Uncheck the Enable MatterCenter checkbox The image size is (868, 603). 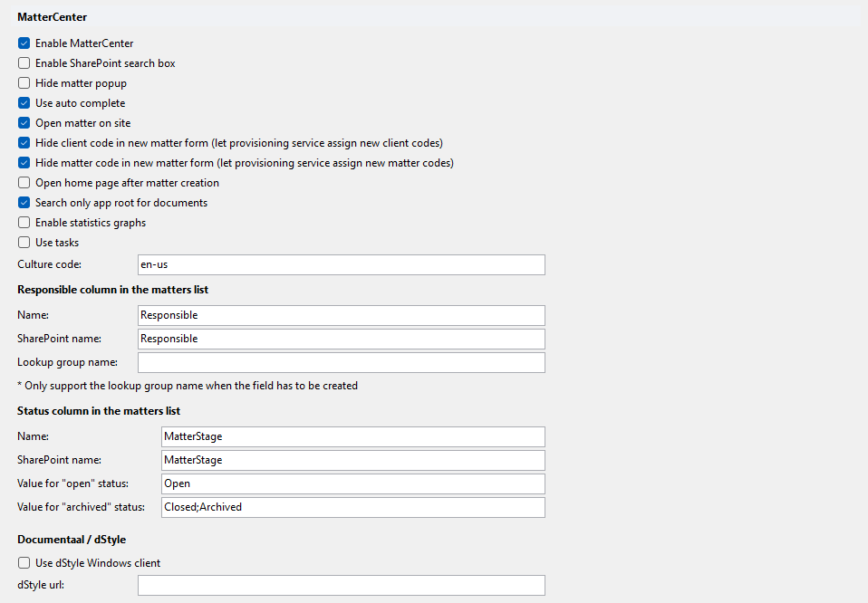[x=24, y=43]
